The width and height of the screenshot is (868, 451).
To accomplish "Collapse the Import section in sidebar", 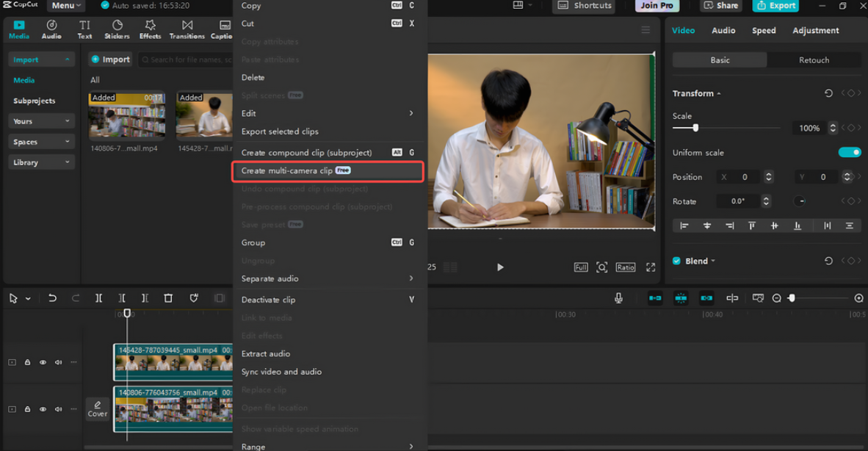I will [x=41, y=59].
